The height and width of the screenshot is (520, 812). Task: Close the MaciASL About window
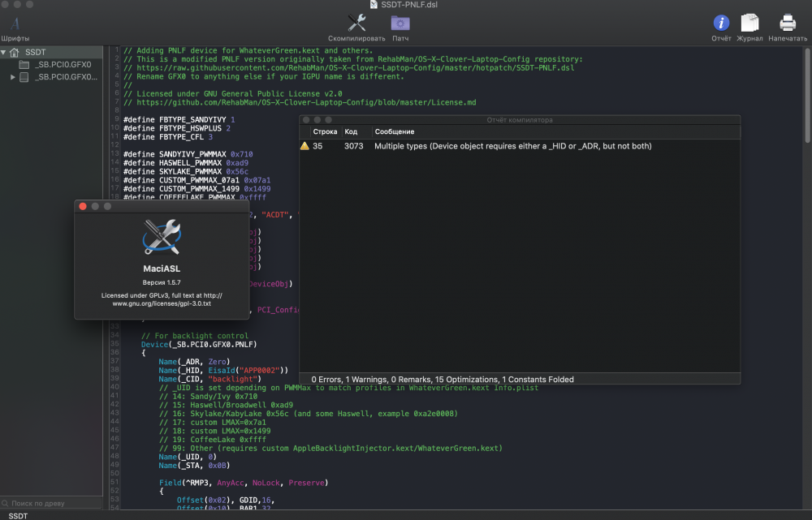[x=83, y=206]
